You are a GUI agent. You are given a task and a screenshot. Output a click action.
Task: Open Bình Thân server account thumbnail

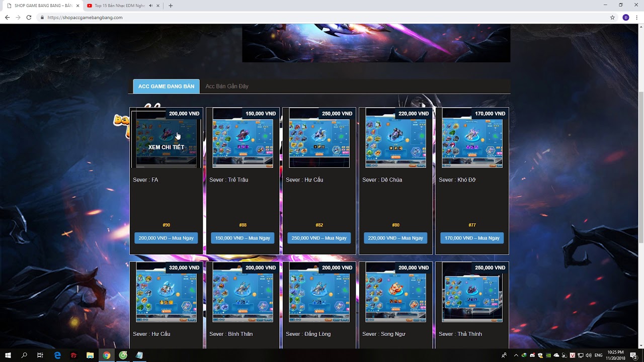pos(243,292)
